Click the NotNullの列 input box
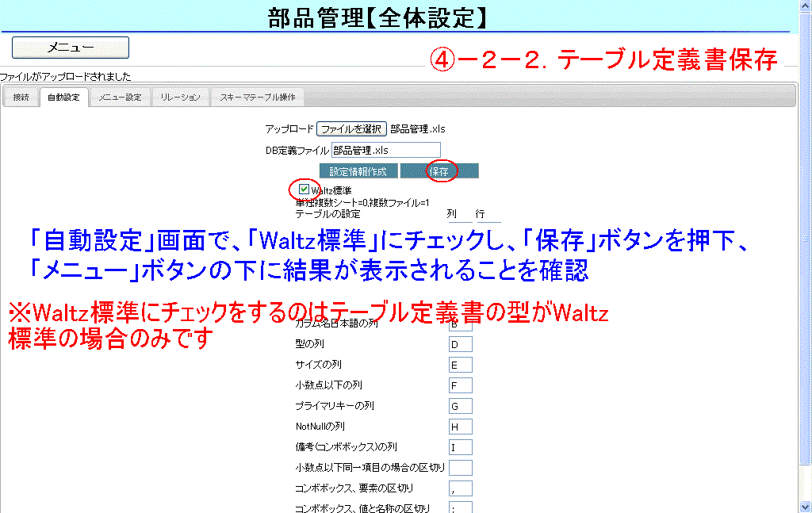 [x=460, y=427]
